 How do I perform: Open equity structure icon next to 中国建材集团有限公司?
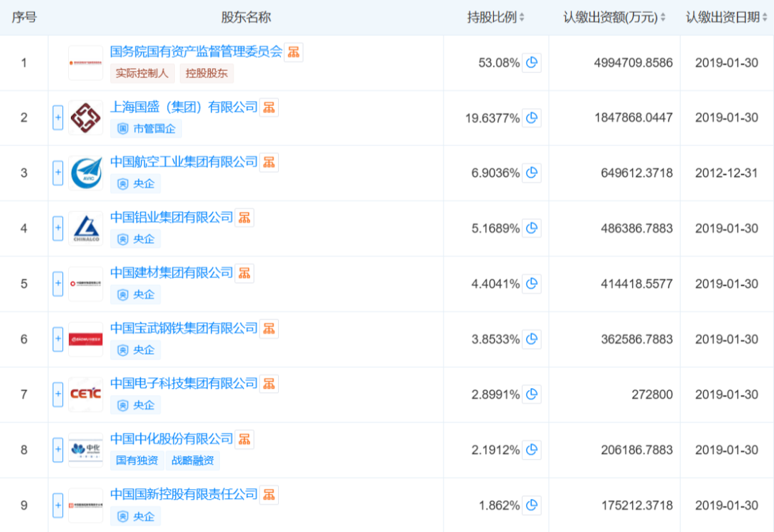tap(245, 274)
